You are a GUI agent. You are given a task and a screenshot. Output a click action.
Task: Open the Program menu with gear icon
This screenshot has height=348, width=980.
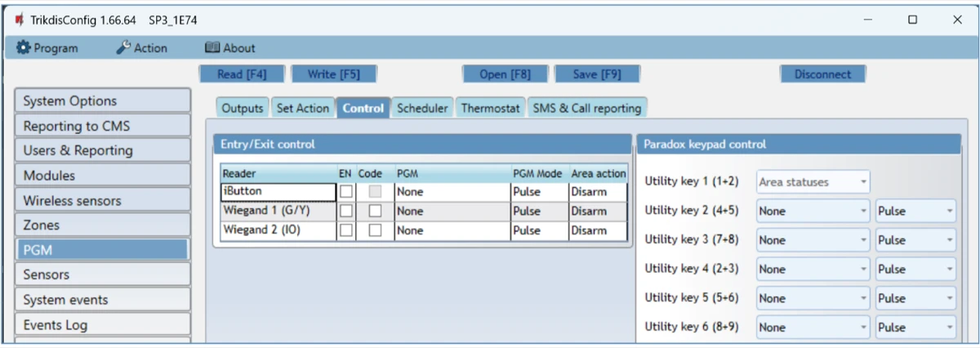click(x=47, y=48)
